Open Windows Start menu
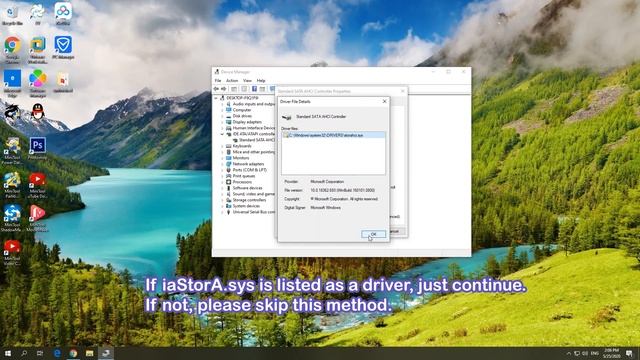Screen dimensions: 640x360 pos(8,353)
